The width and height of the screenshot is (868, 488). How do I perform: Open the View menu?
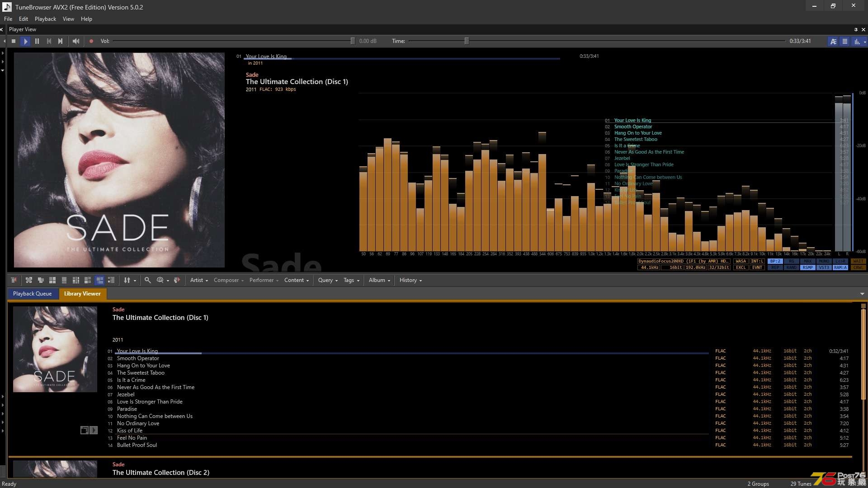[x=68, y=19]
